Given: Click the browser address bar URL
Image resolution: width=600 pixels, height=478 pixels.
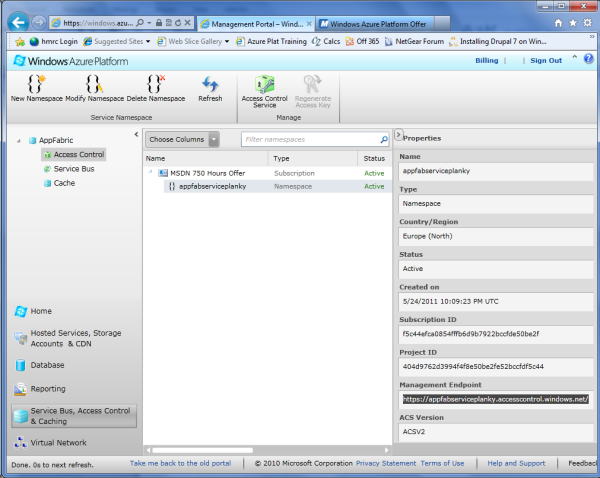Looking at the screenshot, I should pos(98,23).
